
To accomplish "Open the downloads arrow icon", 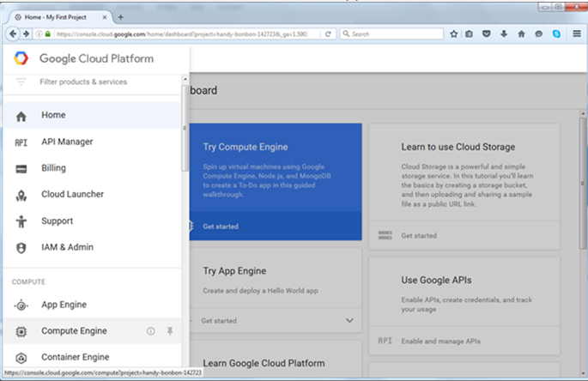I will click(504, 33).
